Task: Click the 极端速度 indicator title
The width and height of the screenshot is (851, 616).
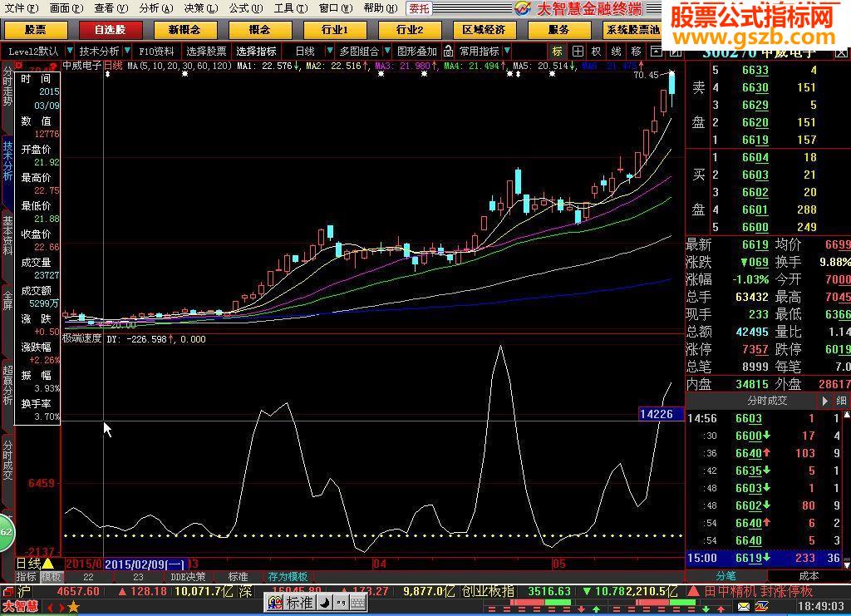Action: tap(81, 338)
